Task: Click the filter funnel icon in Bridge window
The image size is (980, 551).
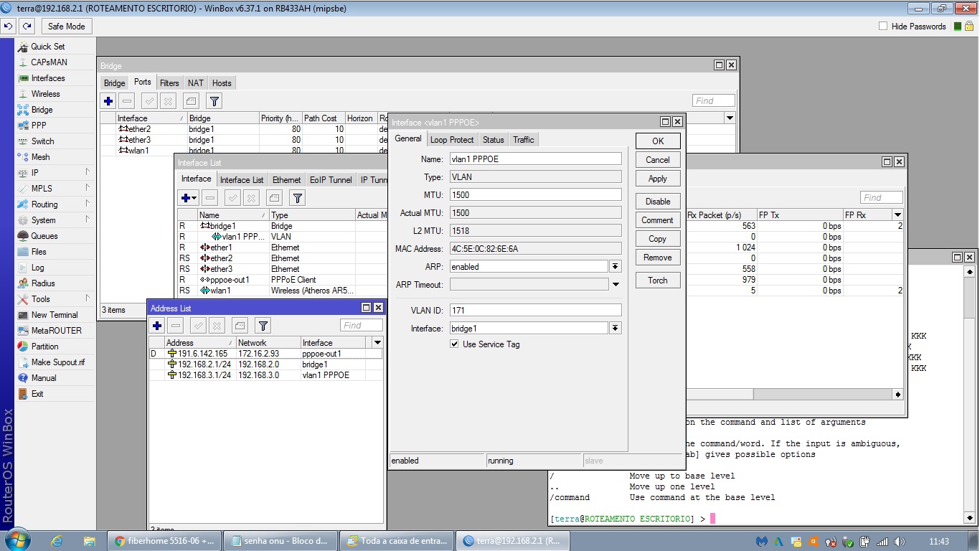Action: pos(214,101)
